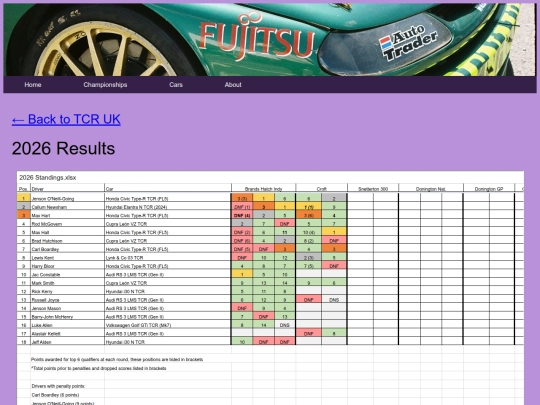Screen dimensions: 540x405
Task: Click driver name Rick Kerry
Action: (42, 291)
